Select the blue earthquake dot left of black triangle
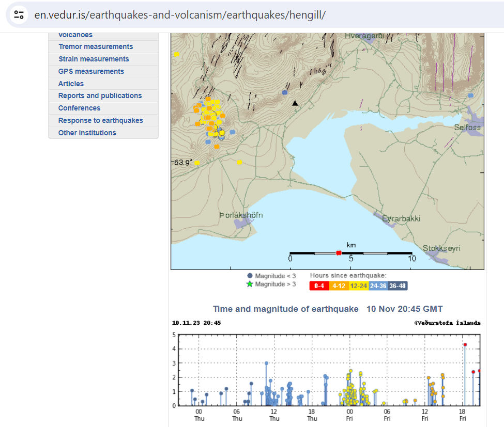 (285, 92)
